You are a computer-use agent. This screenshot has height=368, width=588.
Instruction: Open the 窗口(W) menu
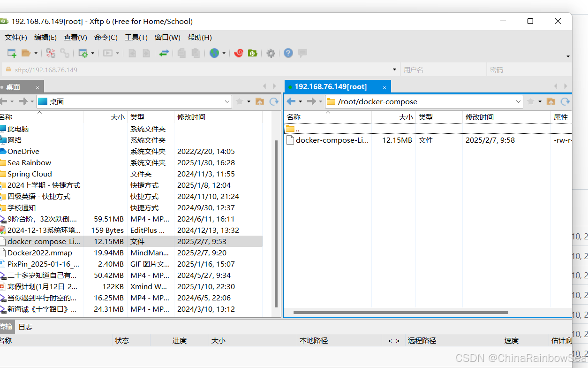click(x=167, y=38)
